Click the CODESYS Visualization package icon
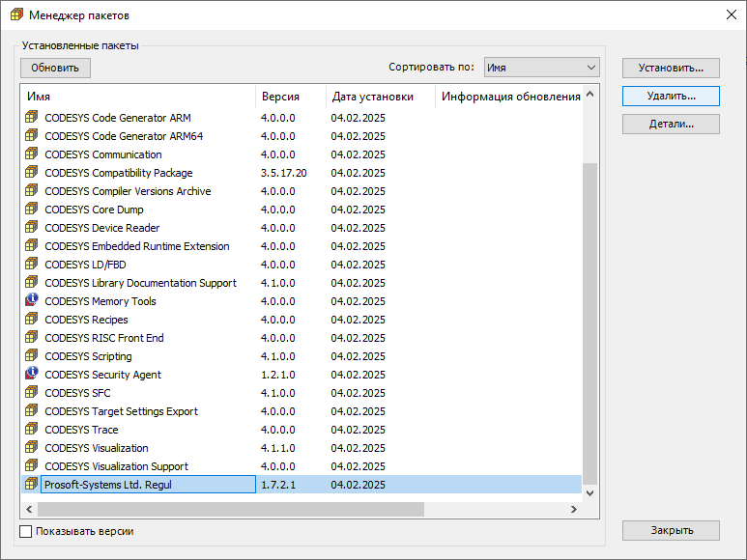This screenshot has width=747, height=560. tap(32, 448)
